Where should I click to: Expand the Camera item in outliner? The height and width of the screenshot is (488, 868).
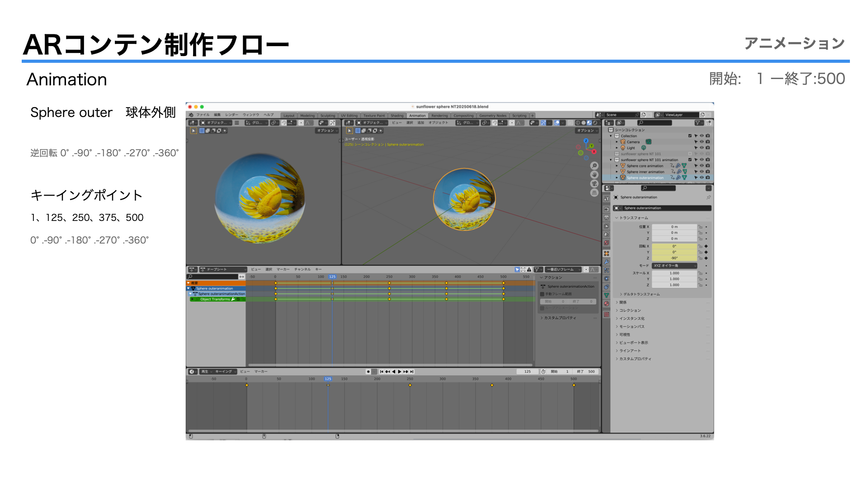pos(617,142)
